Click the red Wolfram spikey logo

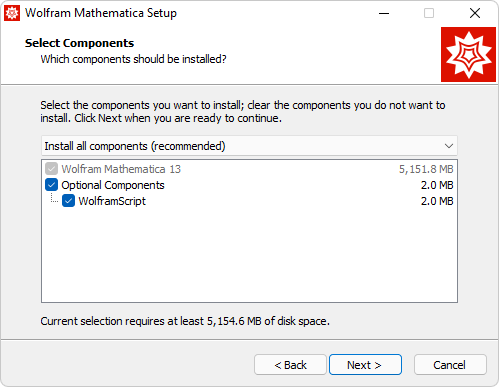[x=468, y=54]
